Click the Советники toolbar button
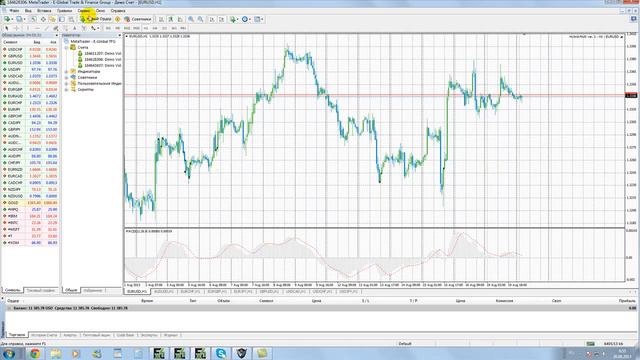640x360 pixels. pyautogui.click(x=138, y=19)
